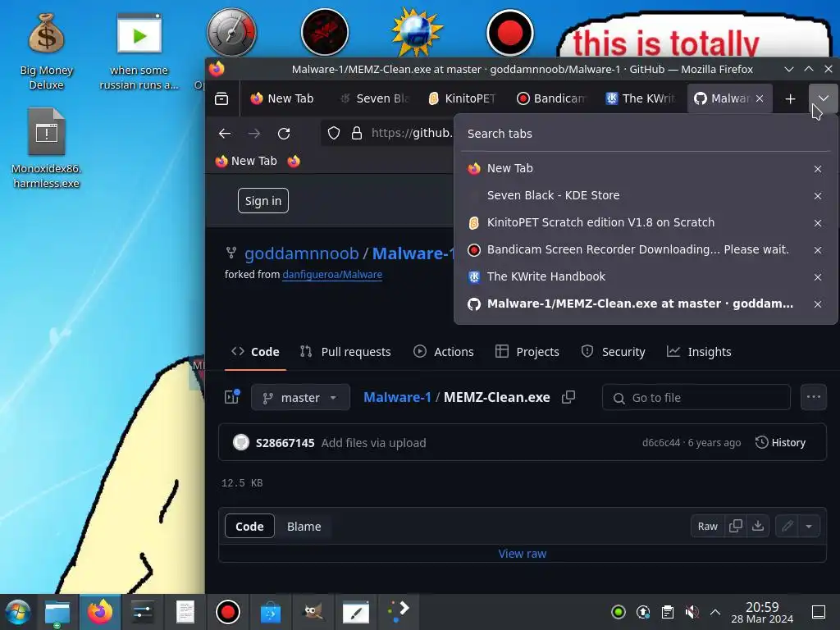
Task: Open the start menu orb in taskbar
Action: [18, 612]
